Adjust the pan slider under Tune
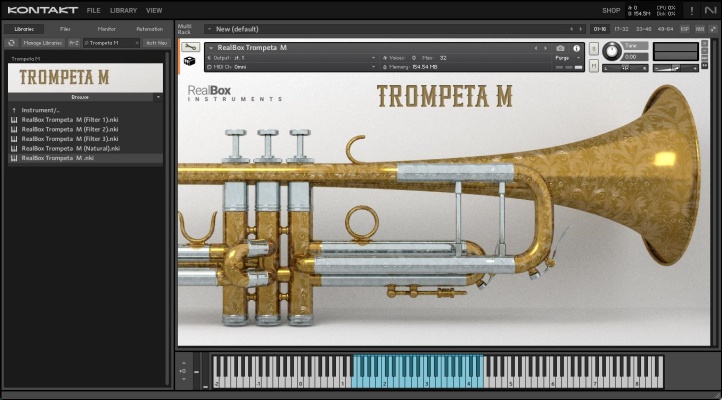This screenshot has width=722, height=400. [x=625, y=68]
